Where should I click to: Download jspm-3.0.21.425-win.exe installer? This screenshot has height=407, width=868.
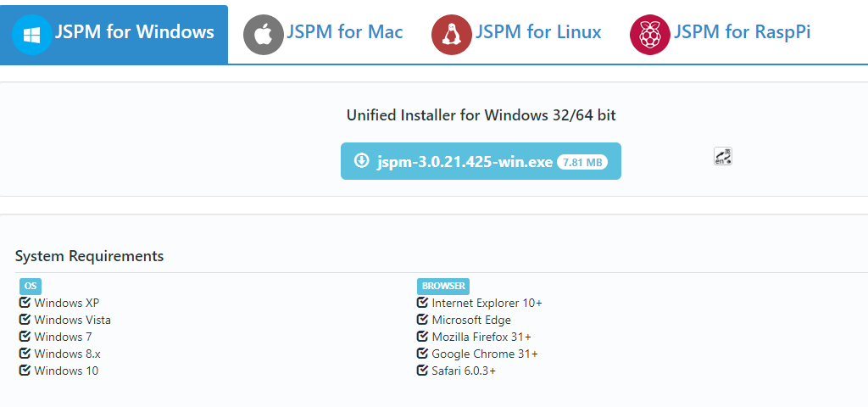465,162
